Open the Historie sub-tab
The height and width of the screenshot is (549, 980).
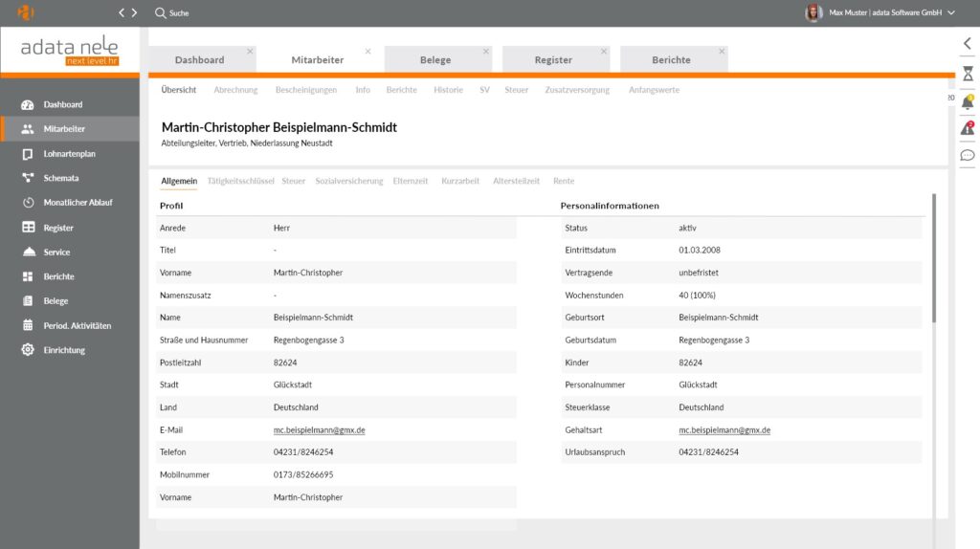448,90
